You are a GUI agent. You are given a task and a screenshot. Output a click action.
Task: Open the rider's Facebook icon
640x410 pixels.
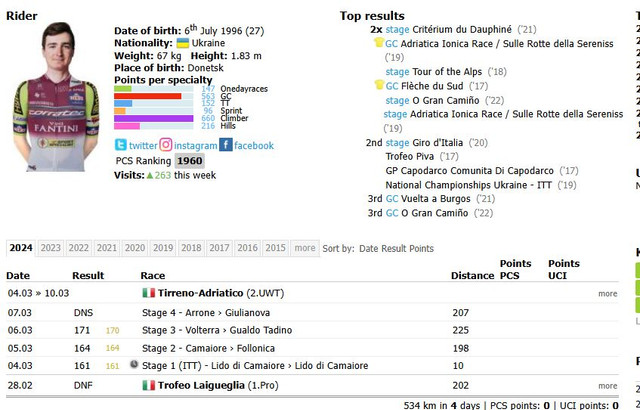point(227,145)
